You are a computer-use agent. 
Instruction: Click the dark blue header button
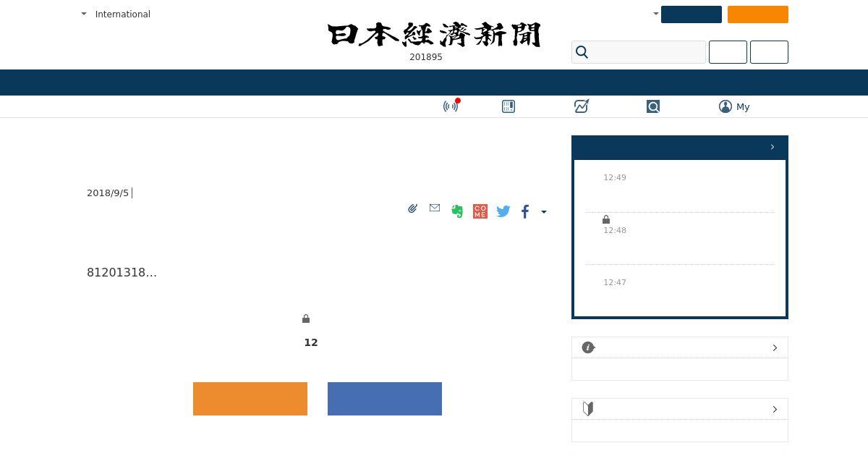[x=692, y=14]
